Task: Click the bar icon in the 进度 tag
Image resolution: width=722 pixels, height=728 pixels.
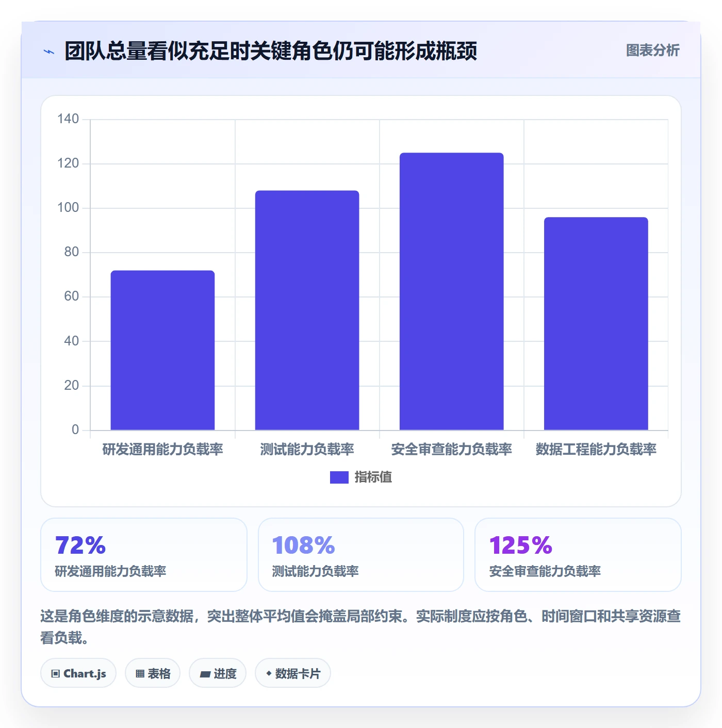Action: pyautogui.click(x=205, y=674)
